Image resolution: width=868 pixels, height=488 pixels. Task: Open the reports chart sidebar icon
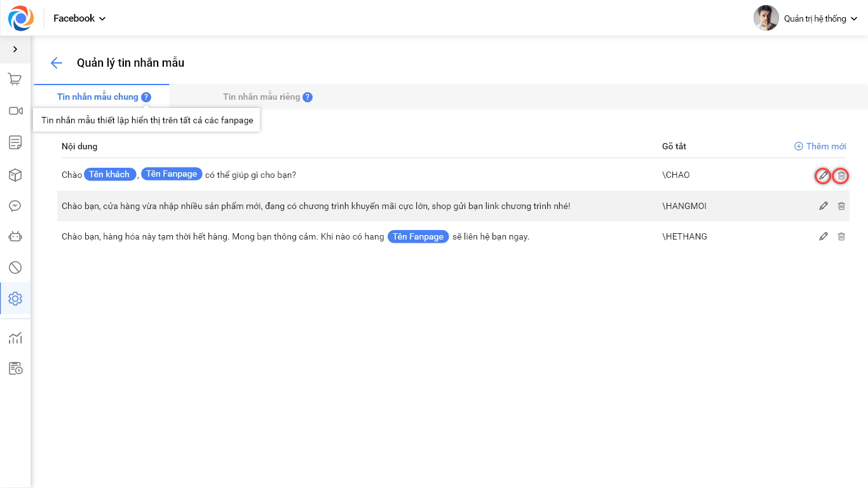point(15,338)
